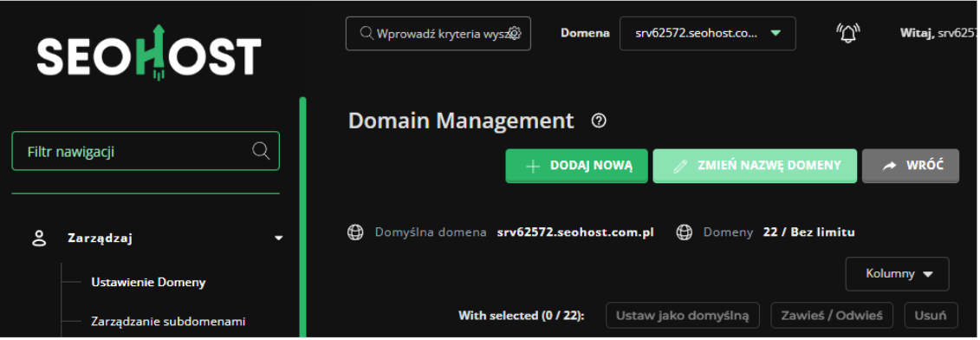Screen dimensions: 980x340
Task: Open search settings gear icon
Action: pos(515,33)
